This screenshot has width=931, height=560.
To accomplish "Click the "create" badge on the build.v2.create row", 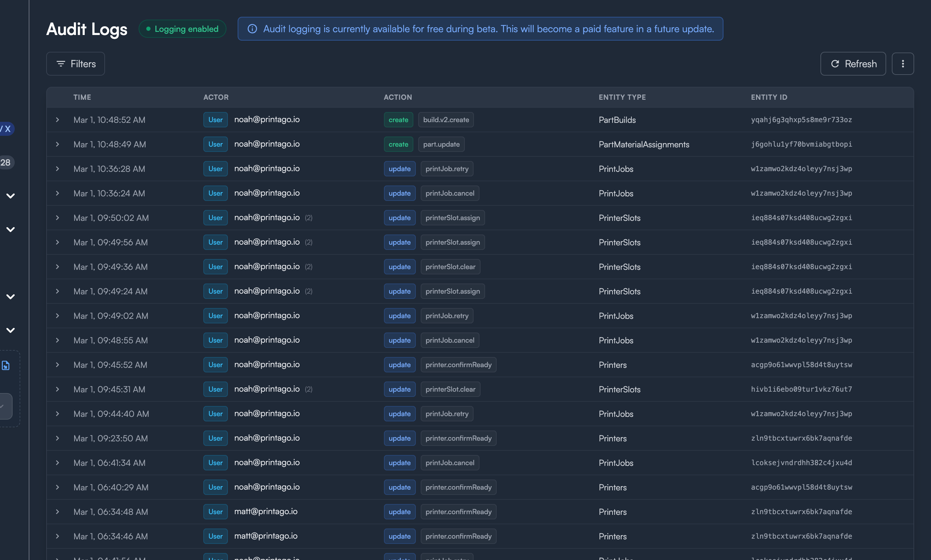I will coord(398,120).
